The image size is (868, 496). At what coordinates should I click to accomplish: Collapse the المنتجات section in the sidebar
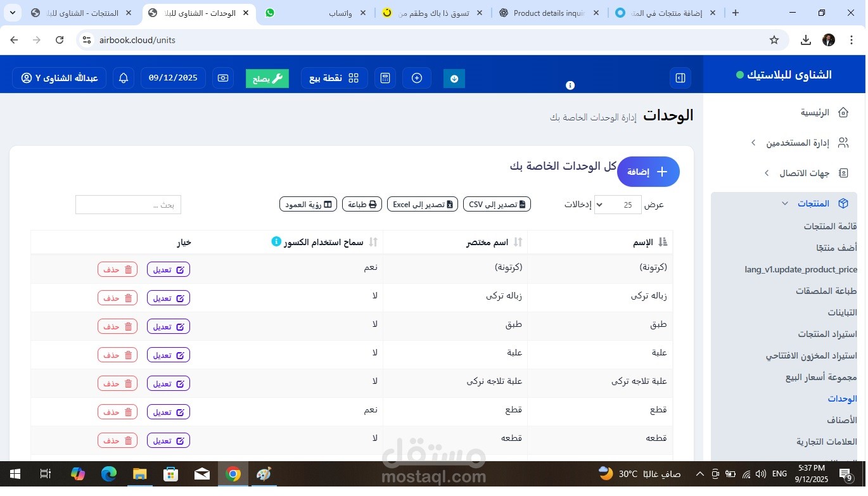(x=784, y=203)
